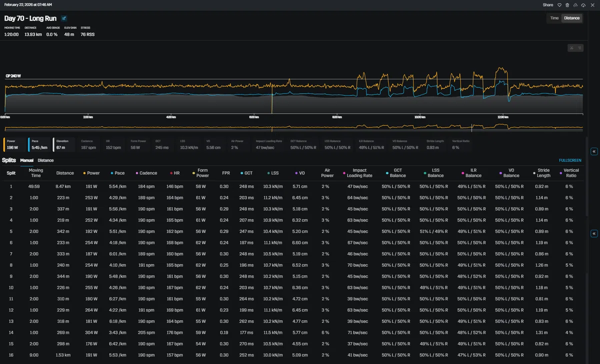Image resolution: width=600 pixels, height=364 pixels.
Task: Close the activity view with X icon
Action: pos(591,5)
